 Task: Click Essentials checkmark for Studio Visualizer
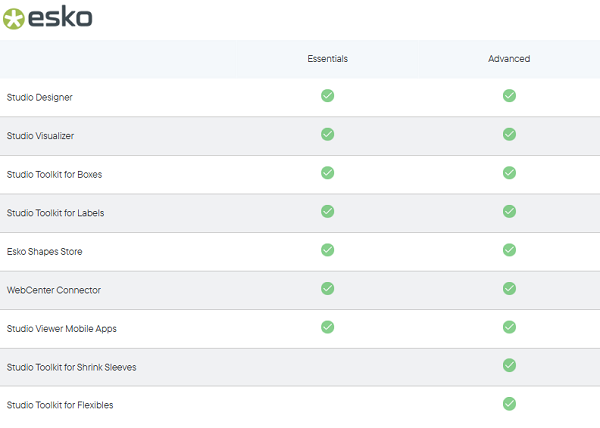pos(327,134)
